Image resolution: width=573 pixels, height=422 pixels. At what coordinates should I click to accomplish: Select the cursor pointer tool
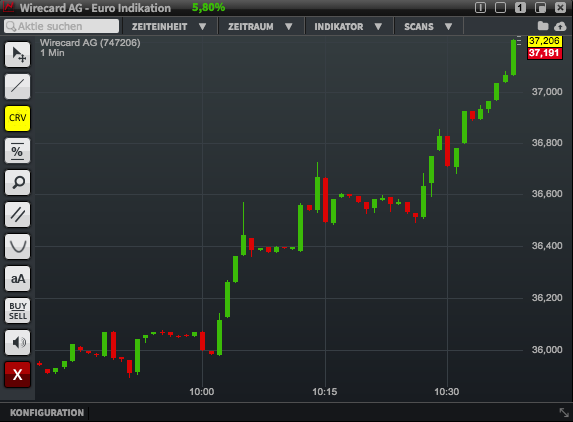point(18,54)
